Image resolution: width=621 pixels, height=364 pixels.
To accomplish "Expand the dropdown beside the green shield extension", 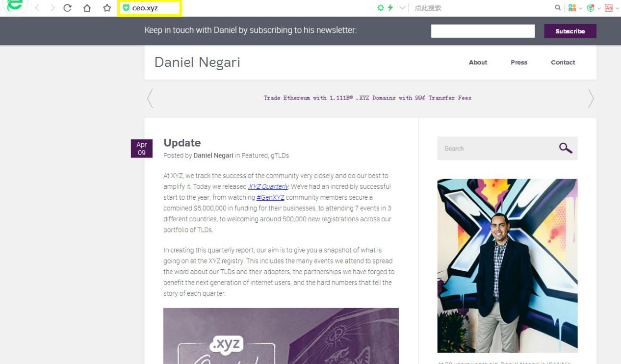I will [x=599, y=8].
